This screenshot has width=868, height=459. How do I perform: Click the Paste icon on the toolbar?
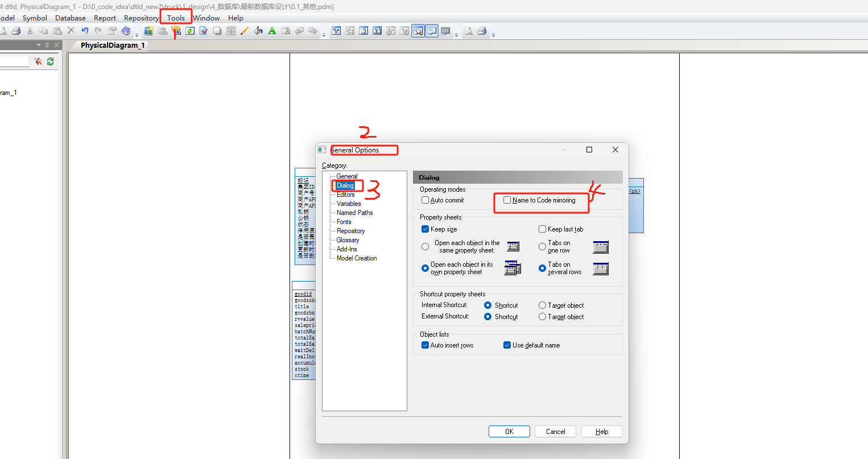pyautogui.click(x=57, y=31)
